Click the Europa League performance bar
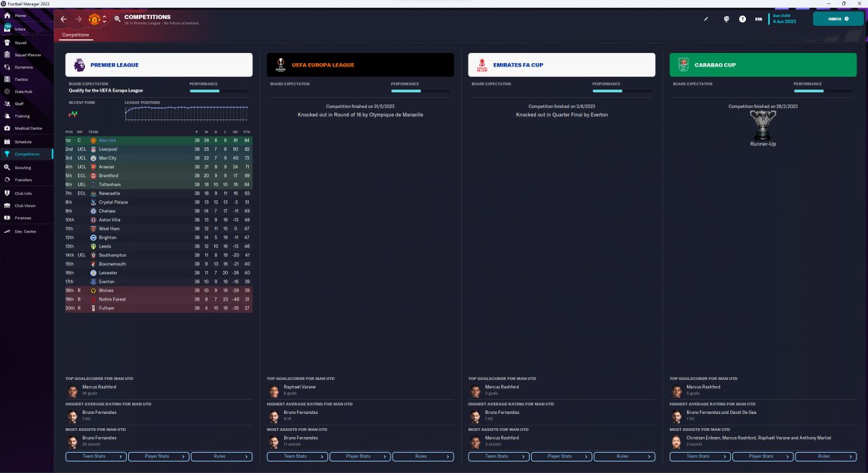868x473 pixels. [x=420, y=91]
